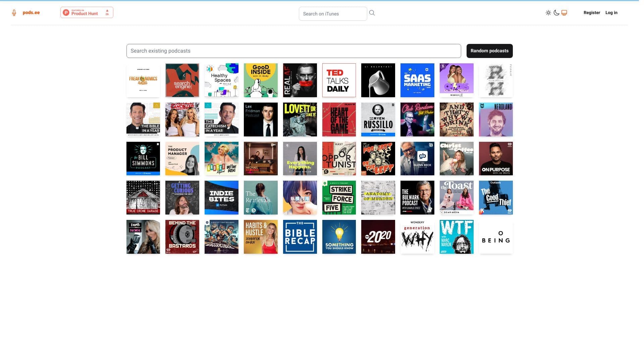Viewport: 644px width, 362px height.
Task: Click the Log in link
Action: click(x=611, y=12)
